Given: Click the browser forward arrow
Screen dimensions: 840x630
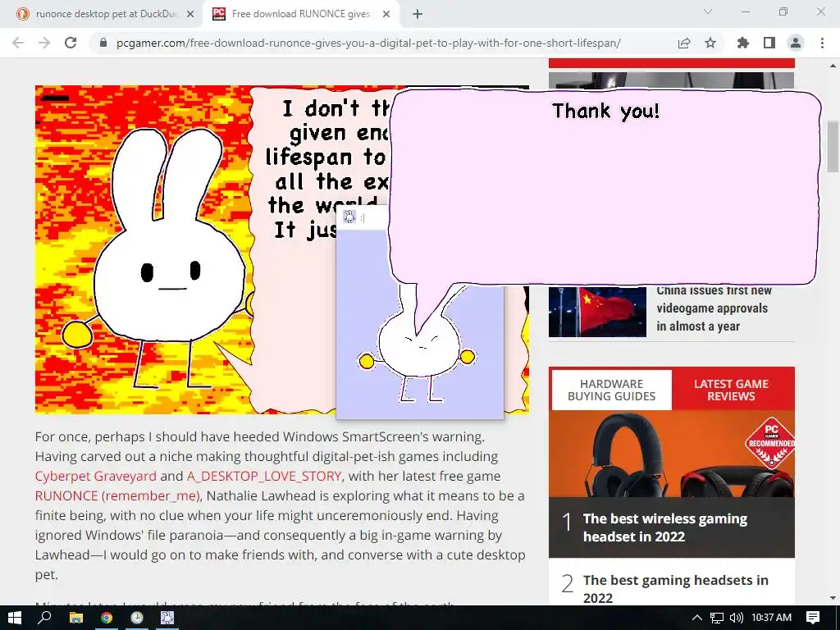Looking at the screenshot, I should (44, 43).
